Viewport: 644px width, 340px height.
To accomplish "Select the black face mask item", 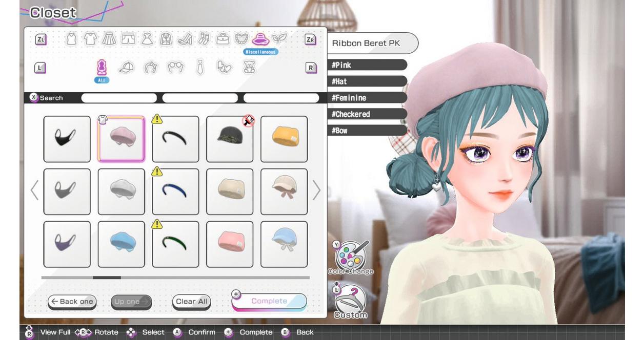I will 67,139.
